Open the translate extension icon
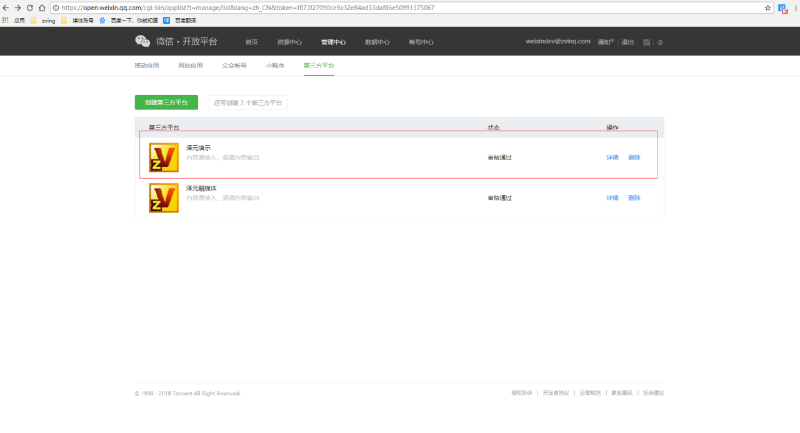This screenshot has width=800, height=433. (x=783, y=8)
